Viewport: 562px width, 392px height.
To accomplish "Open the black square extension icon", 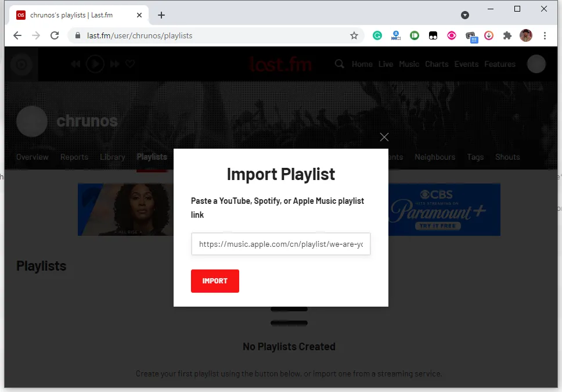I will pyautogui.click(x=433, y=35).
